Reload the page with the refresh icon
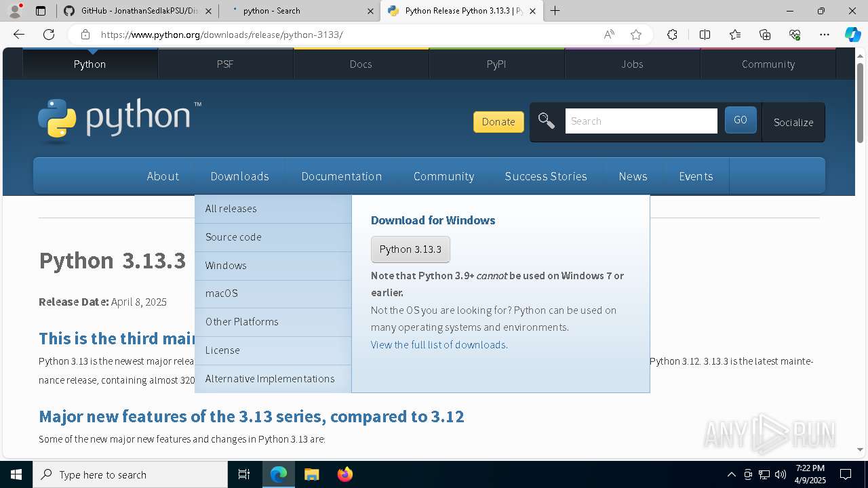The height and width of the screenshot is (488, 868). tap(49, 35)
